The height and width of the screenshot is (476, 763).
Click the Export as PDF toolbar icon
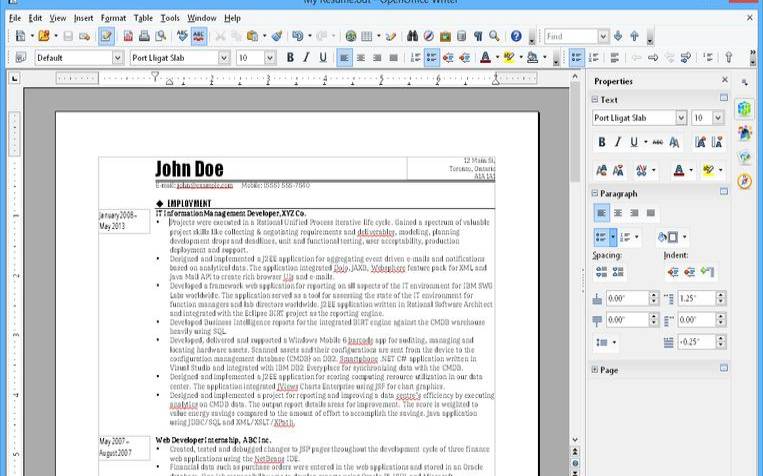click(x=128, y=37)
